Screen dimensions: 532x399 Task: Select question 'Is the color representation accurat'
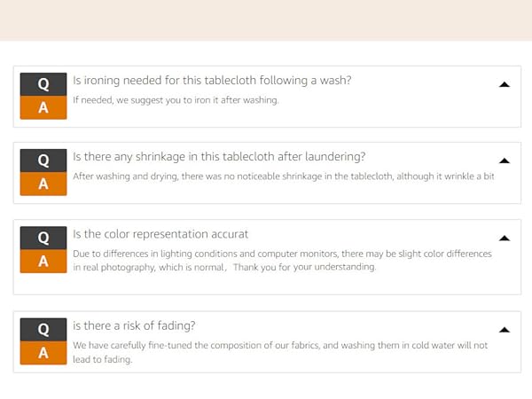160,234
